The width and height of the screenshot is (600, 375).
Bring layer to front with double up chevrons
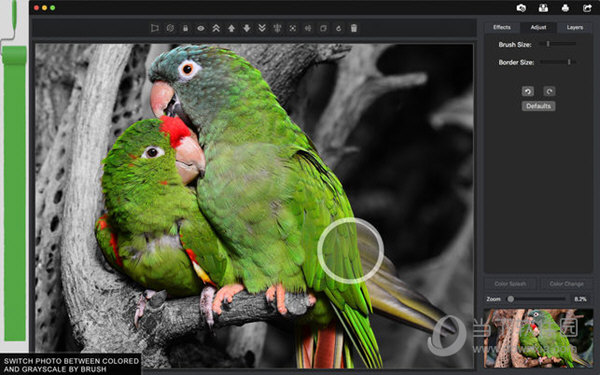coord(216,28)
